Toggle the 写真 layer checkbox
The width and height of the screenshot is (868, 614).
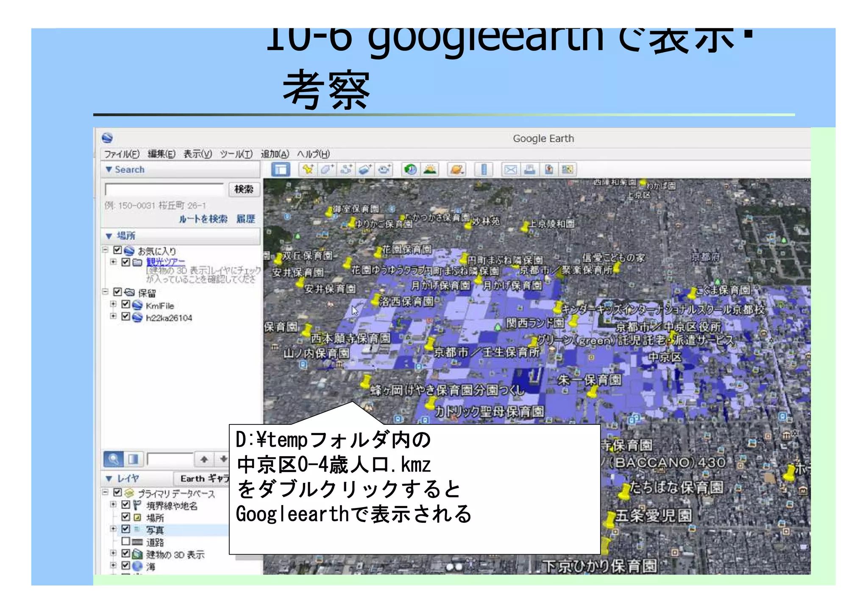point(125,529)
